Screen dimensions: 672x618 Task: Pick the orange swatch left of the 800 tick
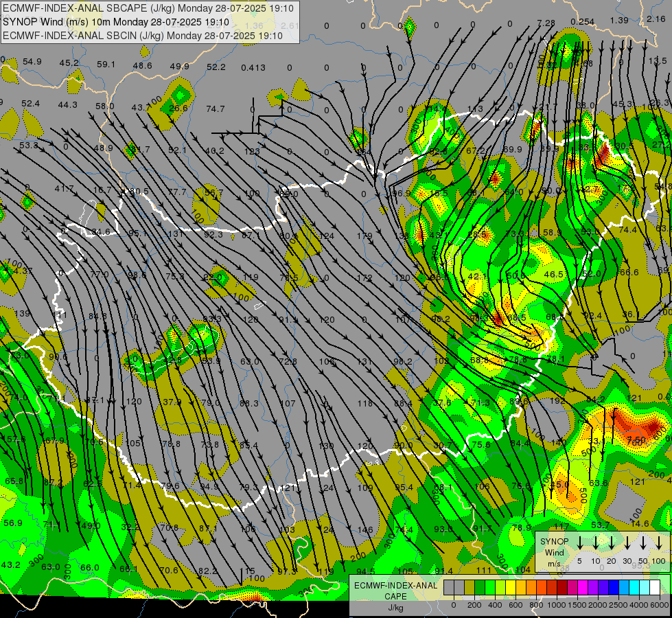pyautogui.click(x=531, y=587)
